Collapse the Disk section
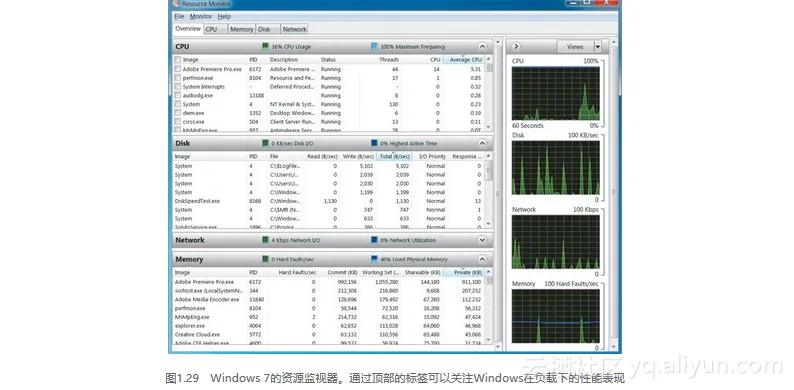 click(482, 143)
